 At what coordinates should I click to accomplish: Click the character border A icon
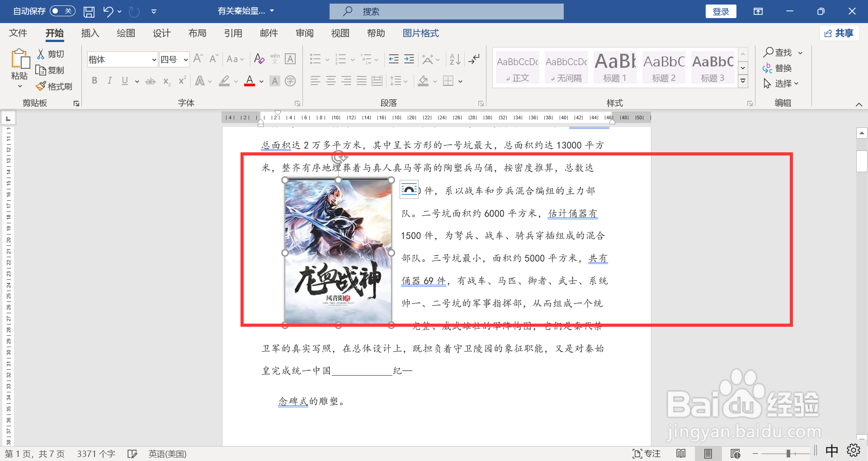(x=290, y=59)
